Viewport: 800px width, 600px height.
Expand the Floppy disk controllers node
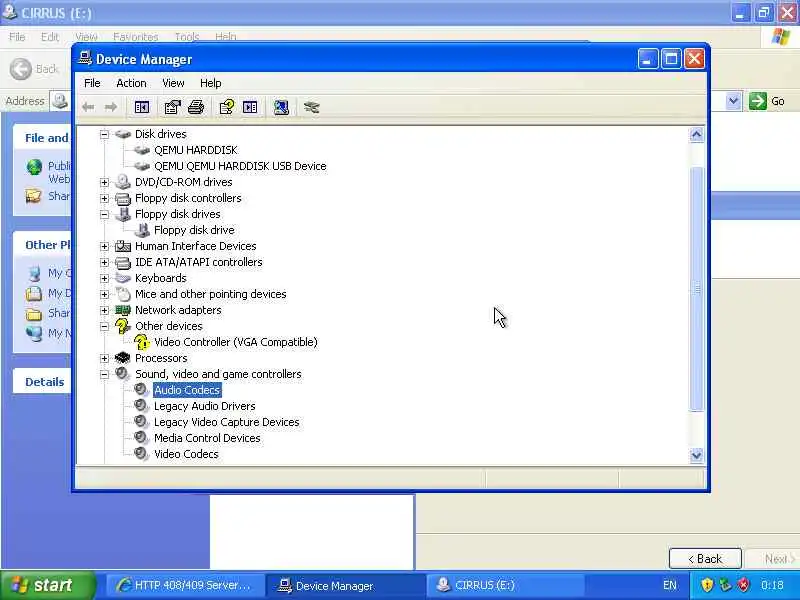click(x=105, y=198)
